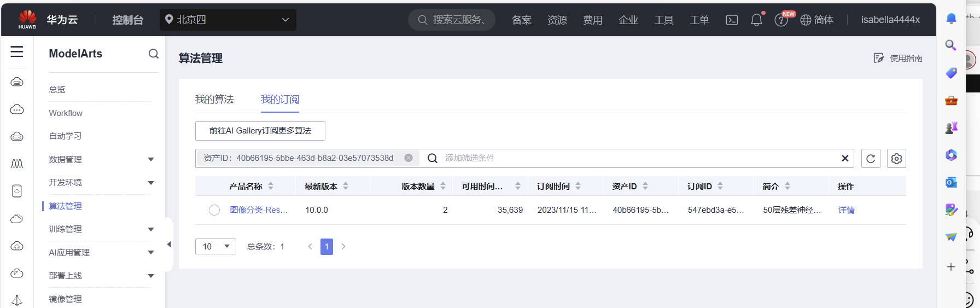Click the filter search magnifier icon

432,158
